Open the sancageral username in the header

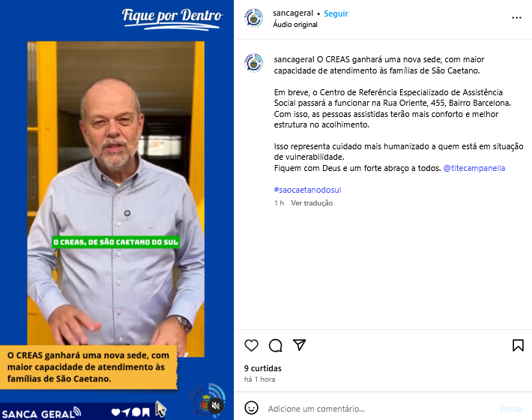pyautogui.click(x=293, y=13)
